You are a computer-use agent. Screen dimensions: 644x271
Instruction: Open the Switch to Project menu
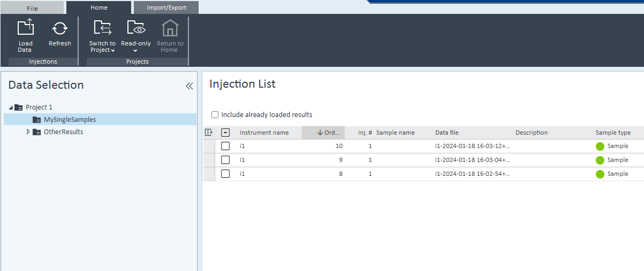coord(102,36)
